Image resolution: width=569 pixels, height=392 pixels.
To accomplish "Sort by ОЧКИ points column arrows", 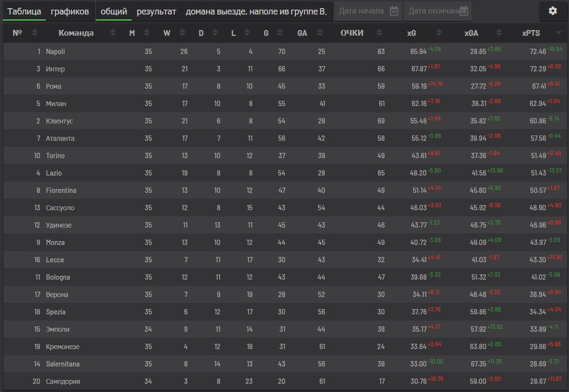I will tap(379, 33).
